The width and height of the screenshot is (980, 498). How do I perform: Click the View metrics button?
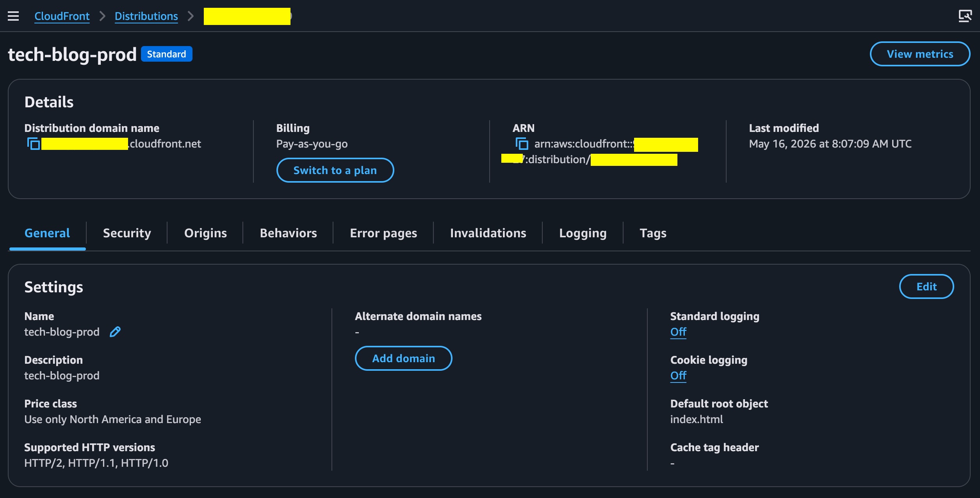tap(920, 54)
